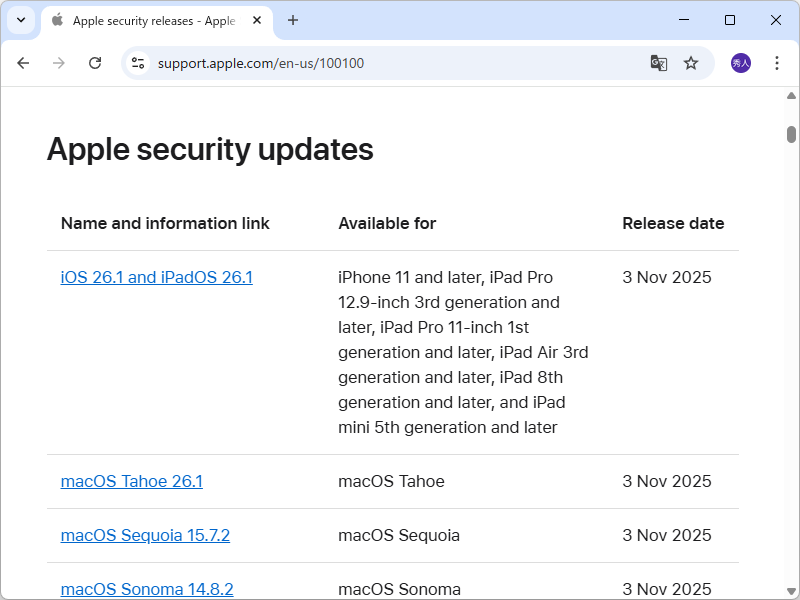Screen dimensions: 800x600
Task: Open Chrome's three-dot menu
Action: (x=777, y=62)
